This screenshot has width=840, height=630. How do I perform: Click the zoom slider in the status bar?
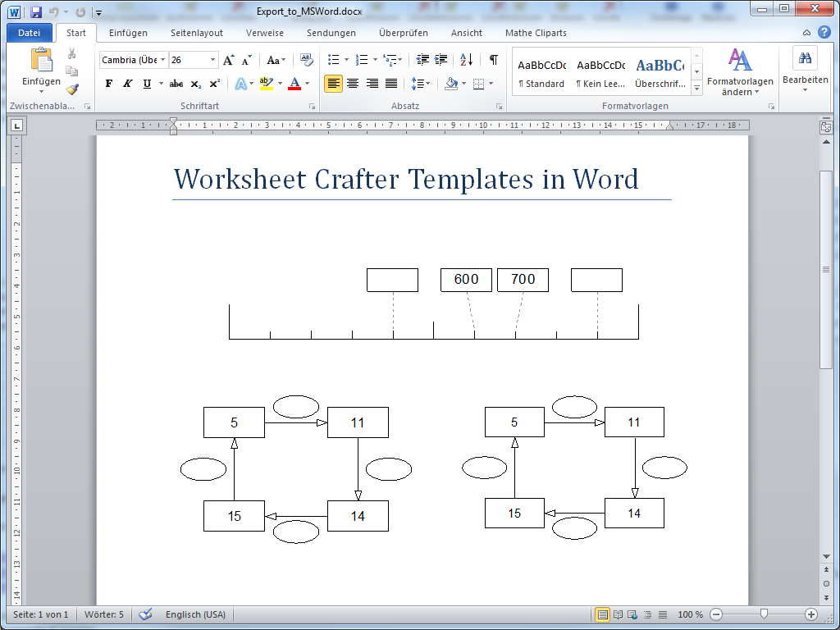pyautogui.click(x=763, y=614)
